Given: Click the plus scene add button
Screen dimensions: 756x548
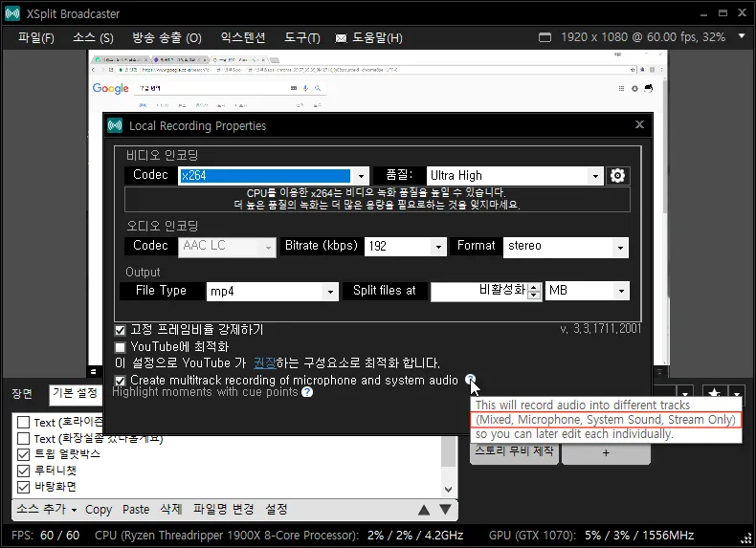Looking at the screenshot, I should coord(606,453).
